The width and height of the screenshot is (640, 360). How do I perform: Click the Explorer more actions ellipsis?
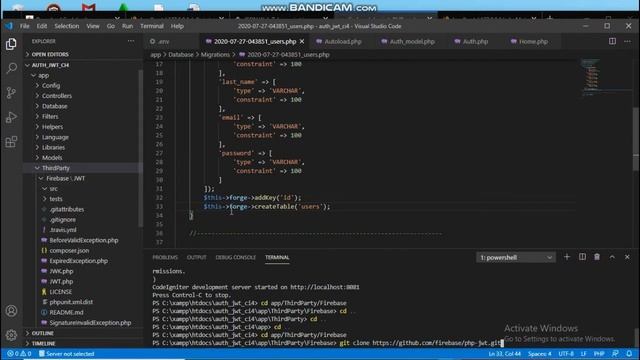(x=131, y=41)
